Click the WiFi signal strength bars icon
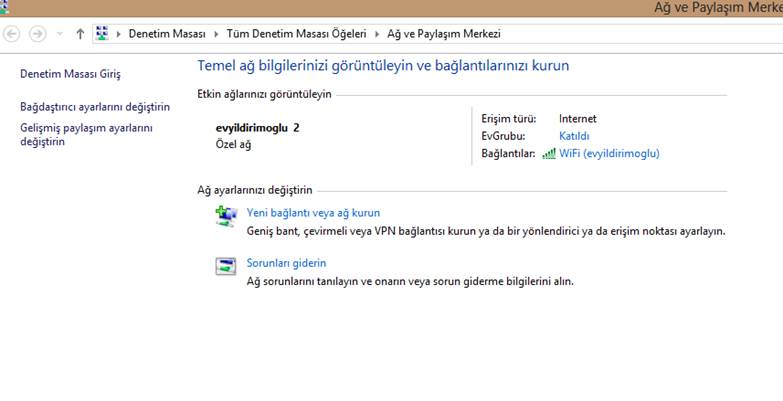 coord(548,154)
